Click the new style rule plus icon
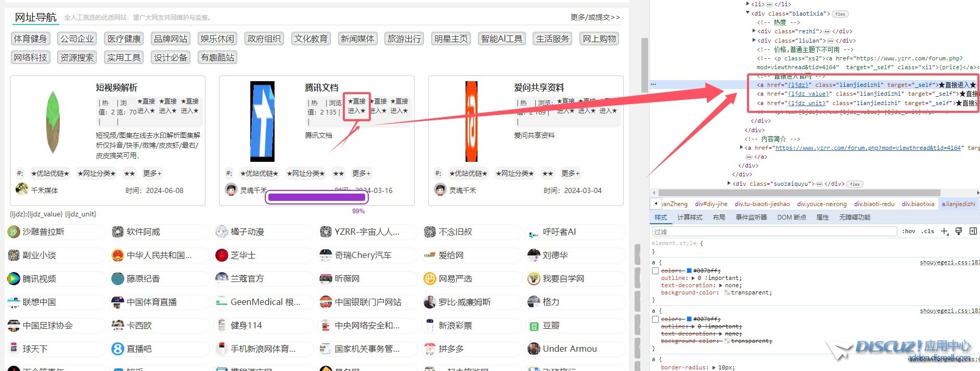 click(945, 232)
